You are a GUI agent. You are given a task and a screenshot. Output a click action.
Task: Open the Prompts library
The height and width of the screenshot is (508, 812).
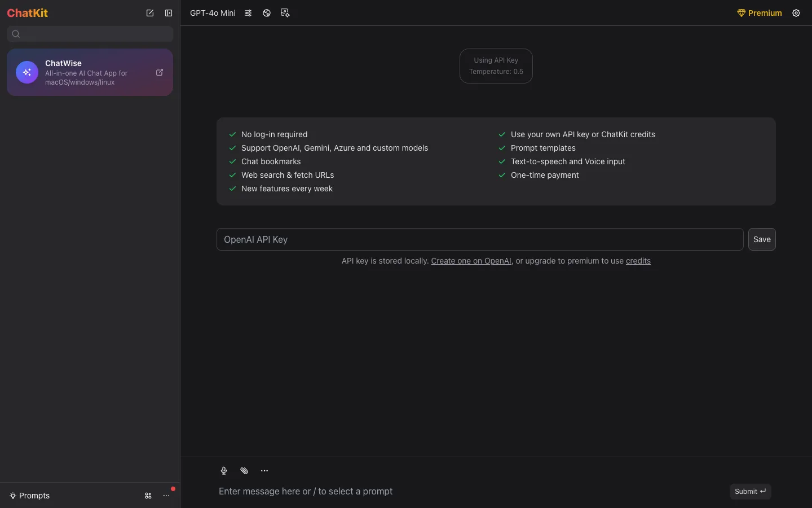30,496
